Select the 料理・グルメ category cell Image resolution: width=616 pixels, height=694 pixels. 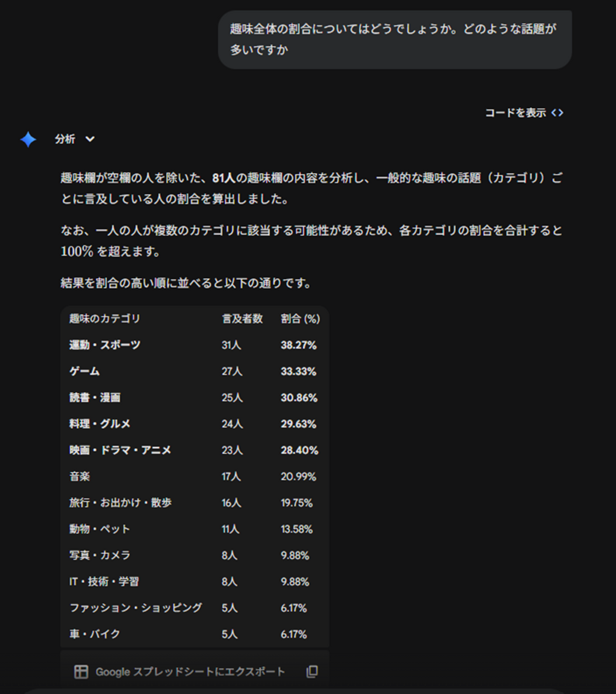tap(100, 424)
